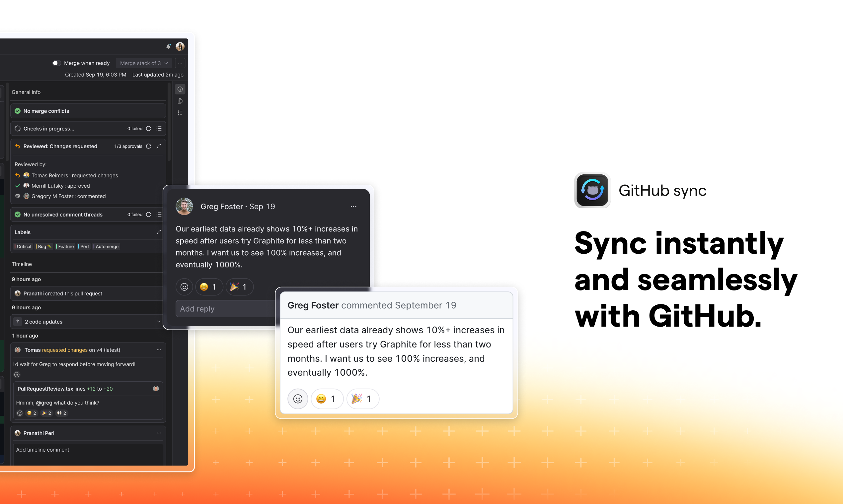The width and height of the screenshot is (843, 504).
Task: Open options for Tomas requested changes entry
Action: click(159, 349)
